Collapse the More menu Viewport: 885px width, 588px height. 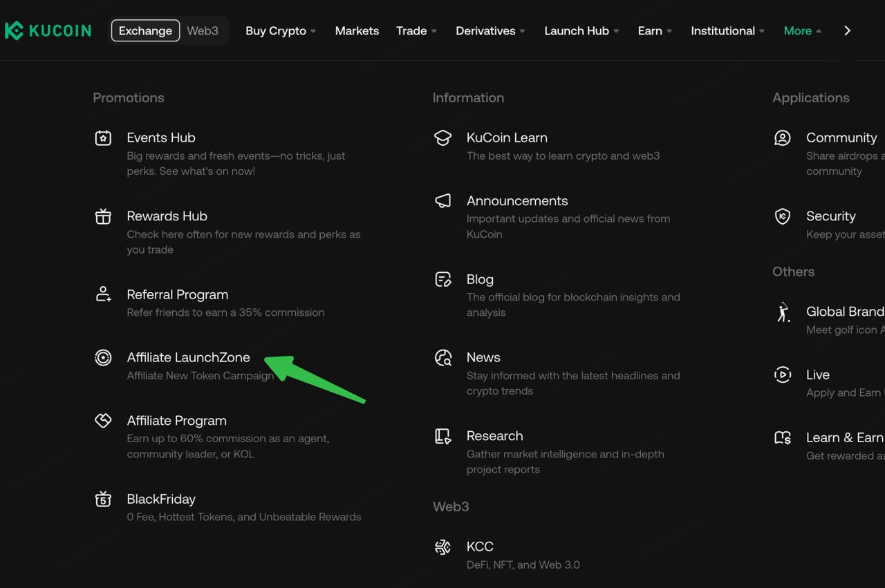[802, 31]
